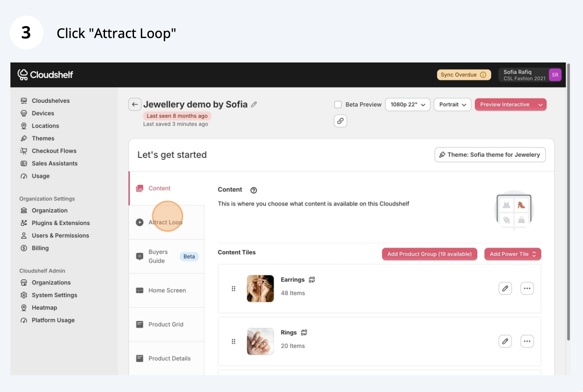Click the Rings product thumbnail
Viewport: 583px width, 392px height.
pyautogui.click(x=260, y=341)
